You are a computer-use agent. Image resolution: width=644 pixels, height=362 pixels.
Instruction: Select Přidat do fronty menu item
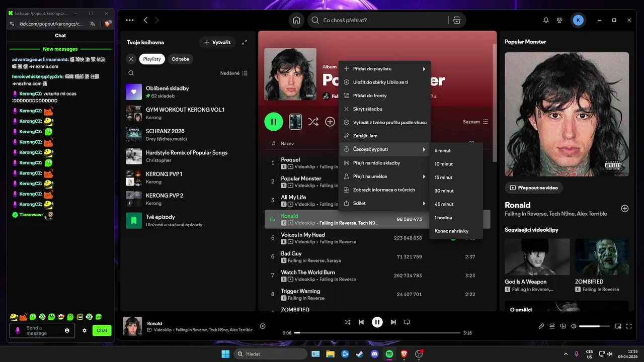point(384,96)
